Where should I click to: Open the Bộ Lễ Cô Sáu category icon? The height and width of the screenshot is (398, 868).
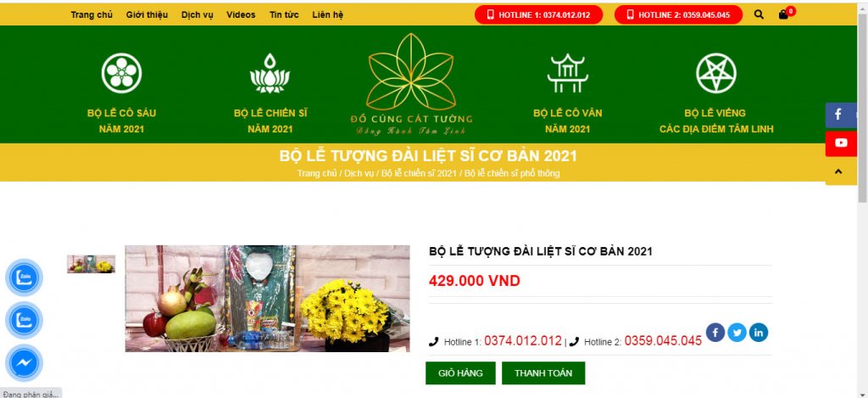[x=122, y=73]
